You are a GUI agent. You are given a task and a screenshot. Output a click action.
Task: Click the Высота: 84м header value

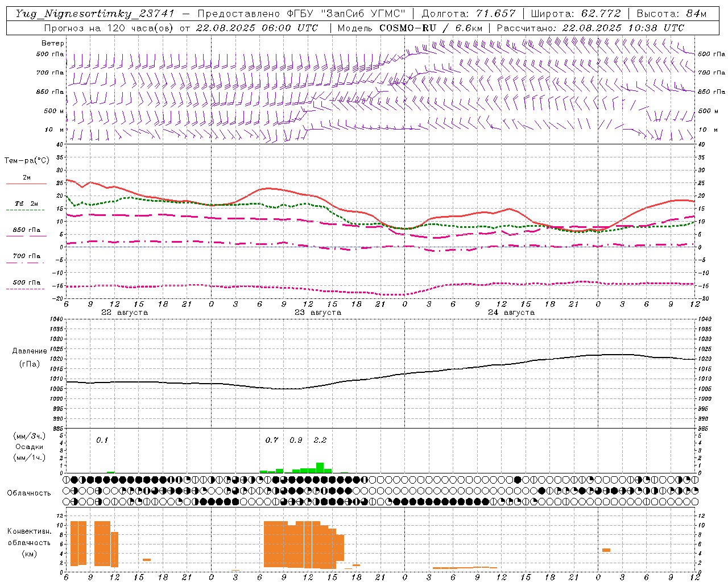tap(672, 14)
